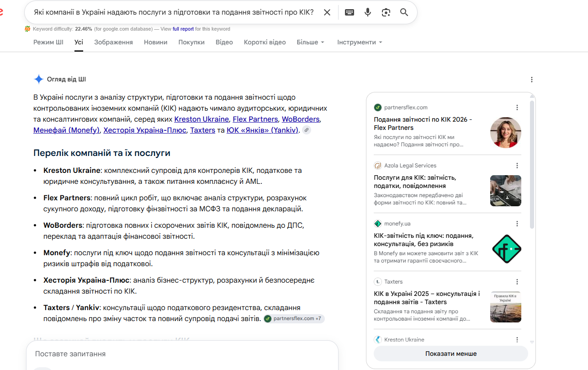
Task: Open the Taxters link in overview paragraph
Action: click(202, 130)
